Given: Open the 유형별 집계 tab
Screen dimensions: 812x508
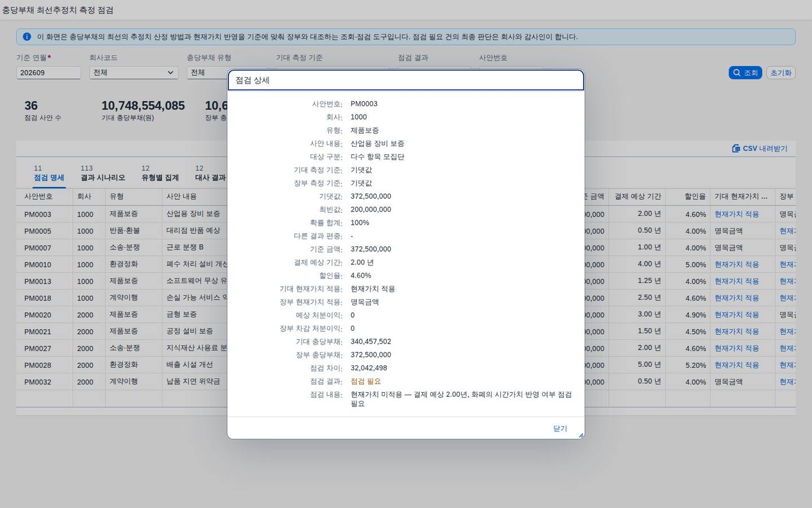Looking at the screenshot, I should (160, 173).
